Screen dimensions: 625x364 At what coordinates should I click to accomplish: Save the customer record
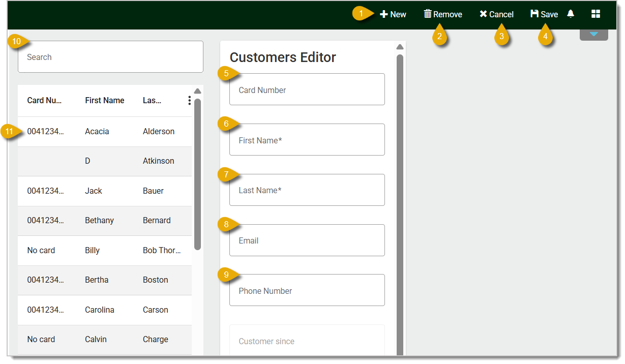click(x=544, y=14)
